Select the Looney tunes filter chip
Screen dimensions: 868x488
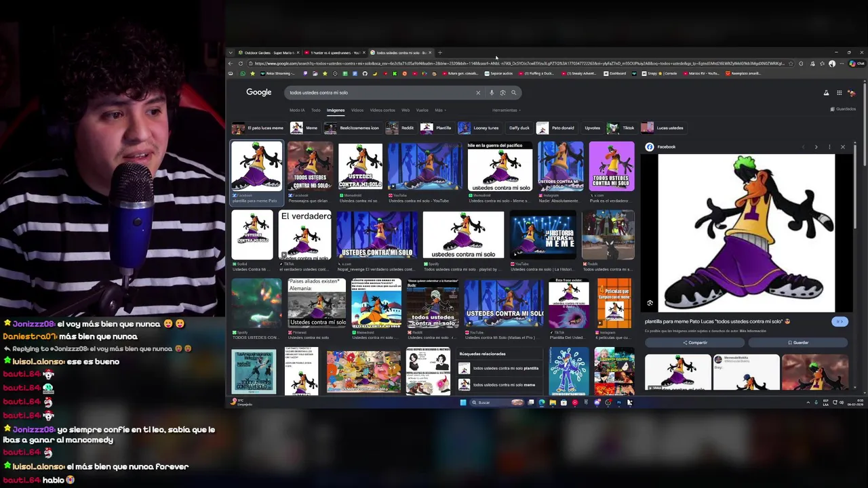click(479, 128)
